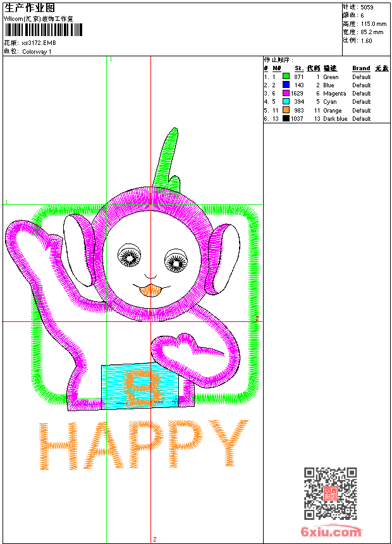Click the design file name xs3172.EMB

point(39,43)
